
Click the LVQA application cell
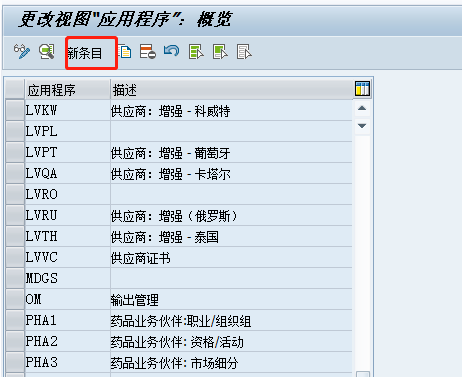(x=67, y=173)
